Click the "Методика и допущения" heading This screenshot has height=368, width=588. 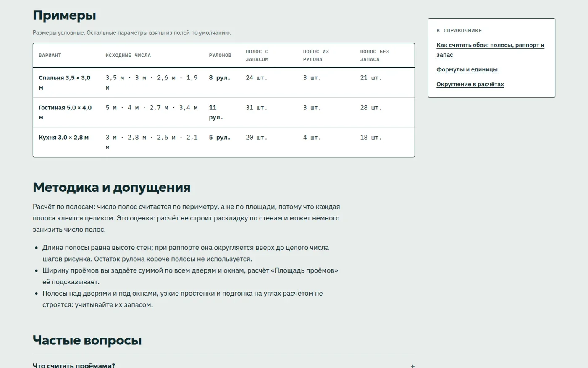point(112,187)
